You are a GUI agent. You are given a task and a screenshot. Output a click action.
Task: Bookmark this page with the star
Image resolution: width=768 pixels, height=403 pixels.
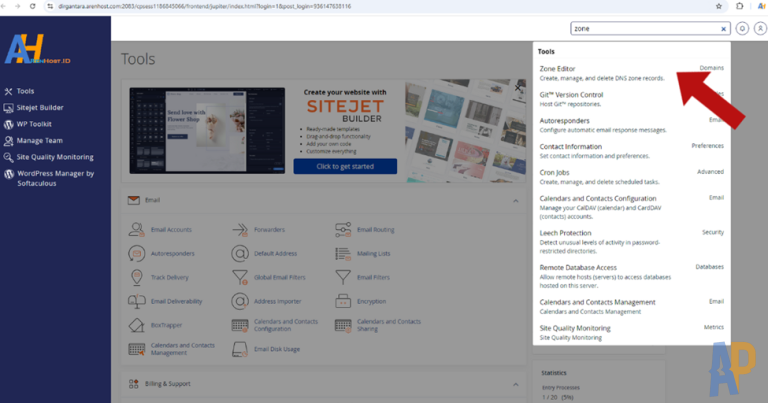[719, 6]
